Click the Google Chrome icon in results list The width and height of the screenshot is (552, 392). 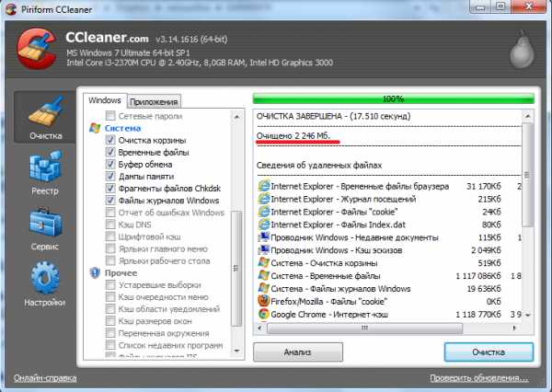264,314
